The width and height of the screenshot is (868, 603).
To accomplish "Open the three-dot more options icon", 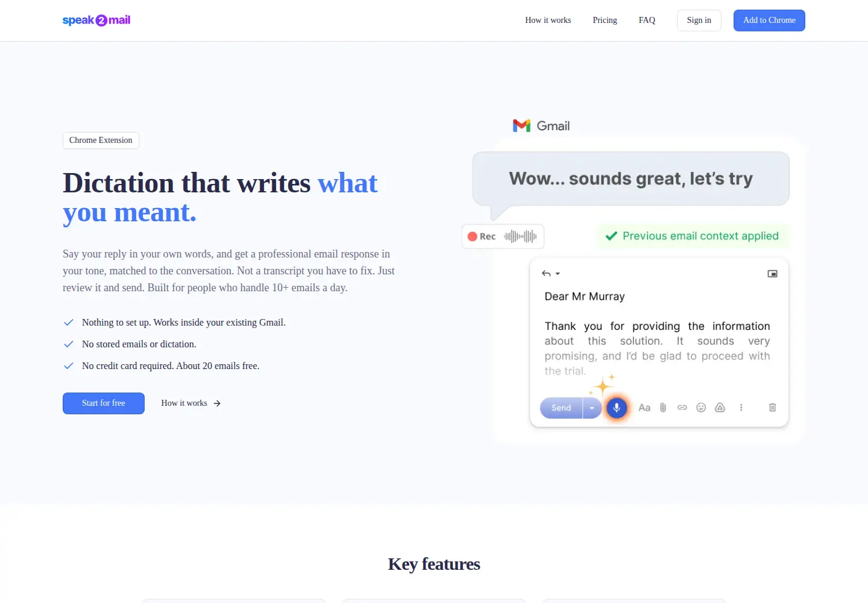I will (x=741, y=408).
